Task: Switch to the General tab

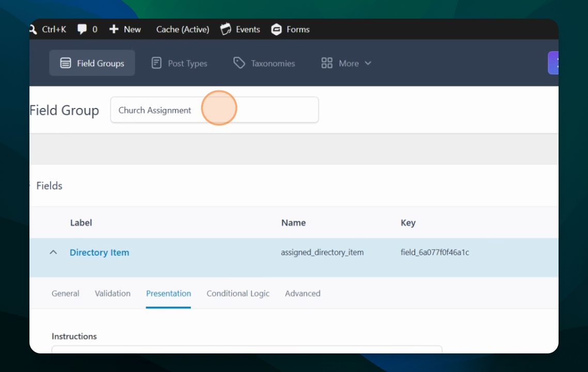Action: click(65, 293)
